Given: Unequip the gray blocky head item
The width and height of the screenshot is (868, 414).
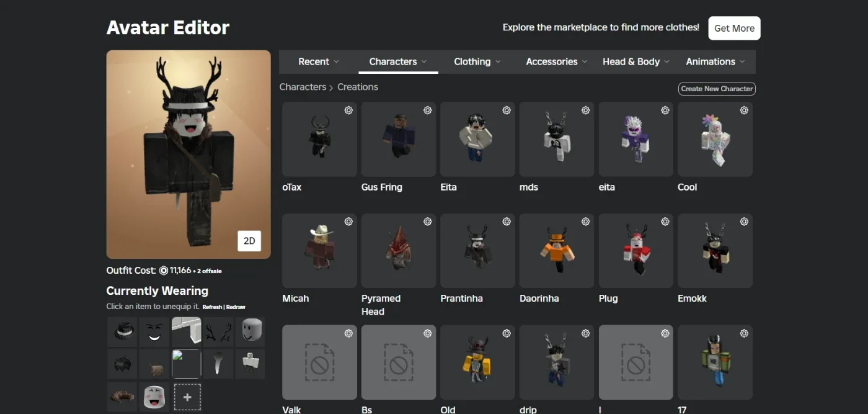Looking at the screenshot, I should coord(250,332).
